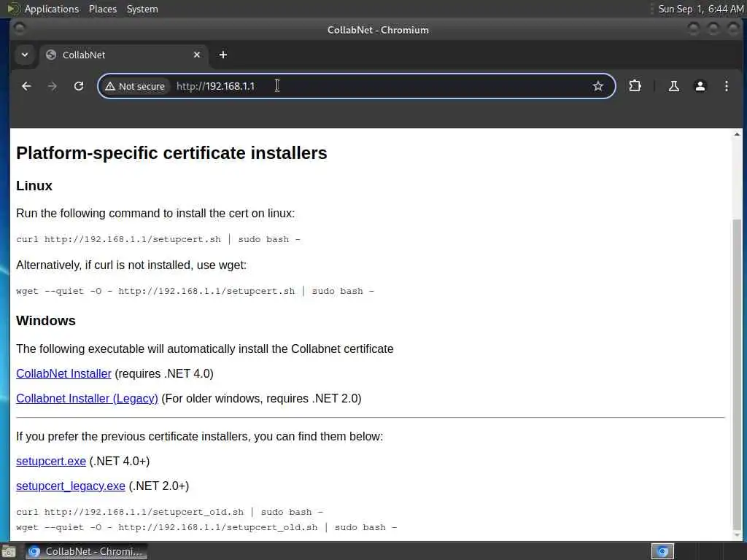Screen dimensions: 747x560
Task: Go back to the previous page
Action: (26, 86)
